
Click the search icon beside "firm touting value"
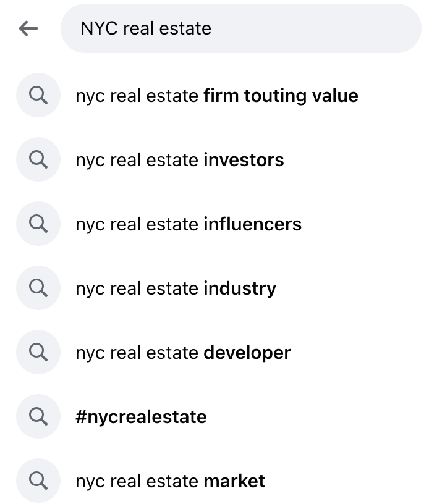[x=38, y=95]
